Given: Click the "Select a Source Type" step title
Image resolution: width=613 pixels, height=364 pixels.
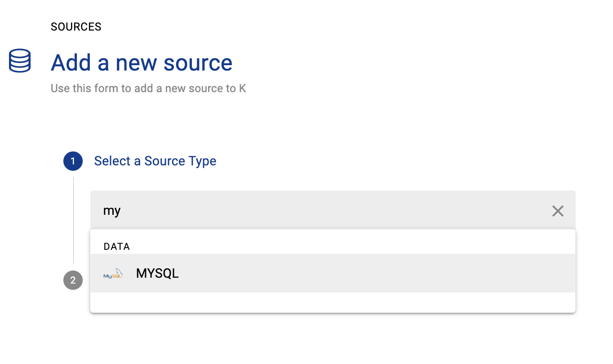Looking at the screenshot, I should click(155, 161).
